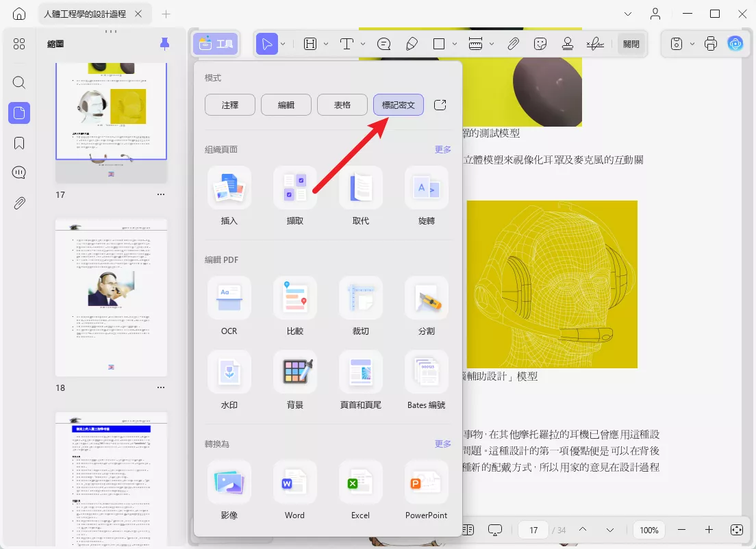
Task: Expand the cursor tool dropdown arrow
Action: click(x=283, y=44)
